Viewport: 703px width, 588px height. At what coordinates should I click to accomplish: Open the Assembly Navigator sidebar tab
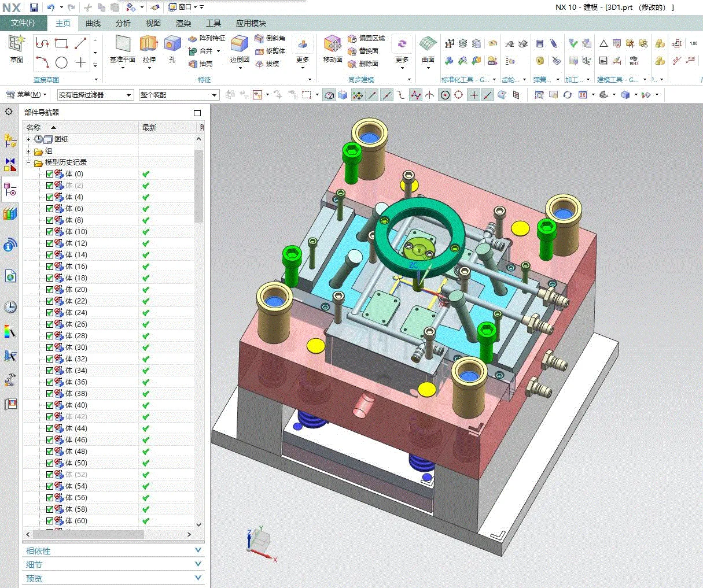10,139
